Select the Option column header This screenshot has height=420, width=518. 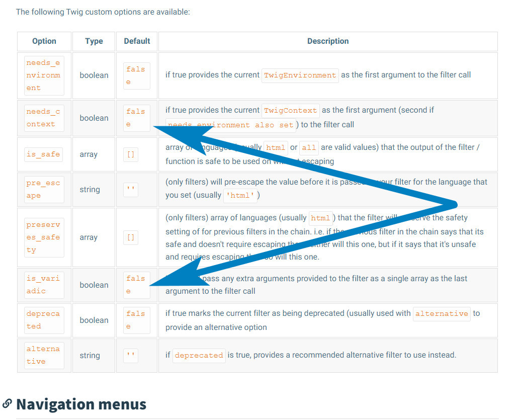(x=44, y=41)
